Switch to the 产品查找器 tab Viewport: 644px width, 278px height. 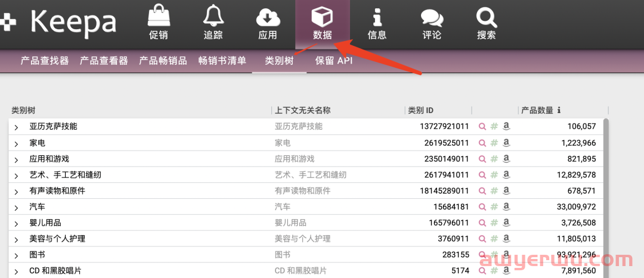tap(44, 61)
